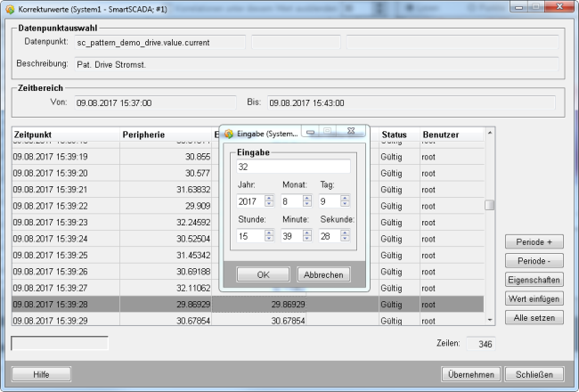Increase the Jahr spinner value
This screenshot has width=579, height=392.
(269, 198)
